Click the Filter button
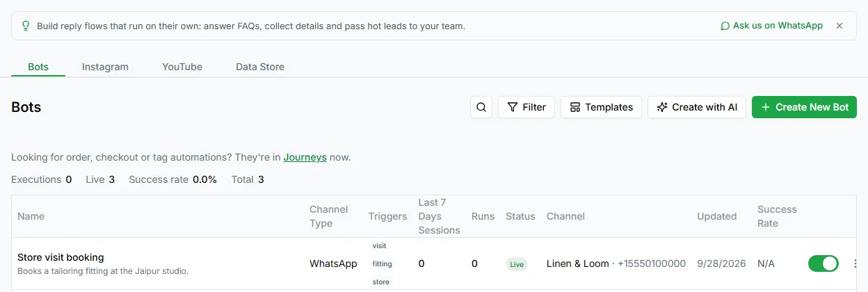 tap(527, 107)
